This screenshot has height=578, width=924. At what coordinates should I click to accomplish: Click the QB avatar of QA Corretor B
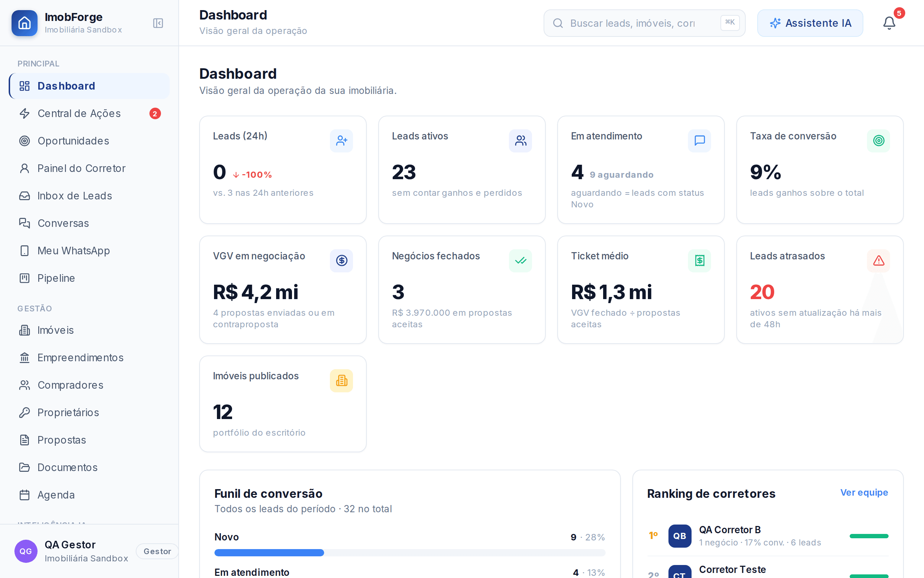pos(680,536)
